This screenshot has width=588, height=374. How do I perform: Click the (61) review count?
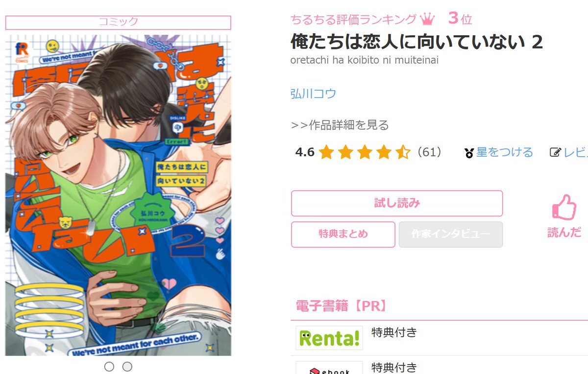pos(429,152)
